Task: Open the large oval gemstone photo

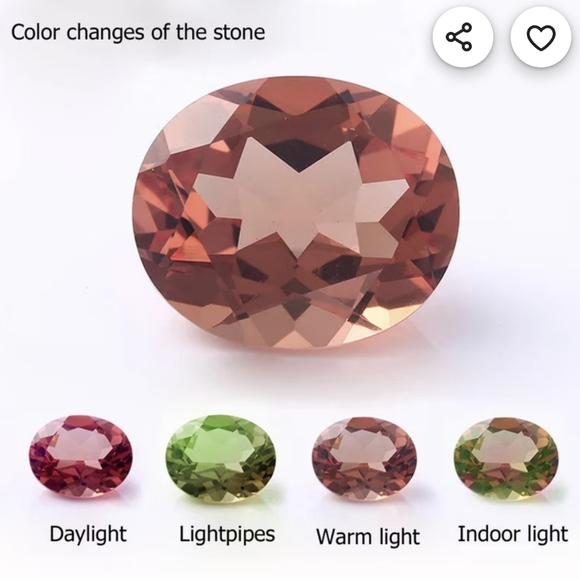Action: [296, 214]
